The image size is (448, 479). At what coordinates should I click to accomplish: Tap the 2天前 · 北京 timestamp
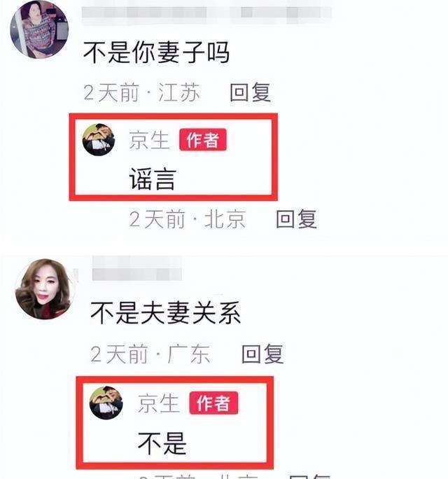pyautogui.click(x=188, y=218)
